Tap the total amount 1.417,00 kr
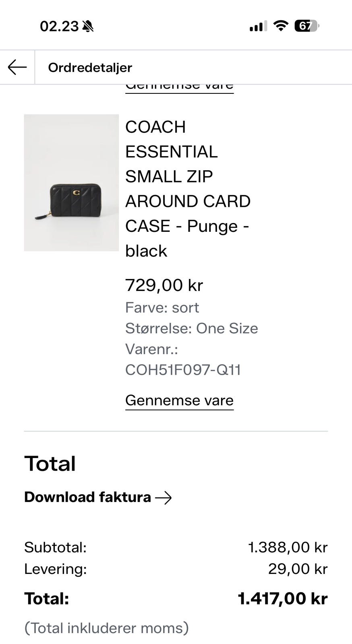Image resolution: width=352 pixels, height=644 pixels. (x=283, y=598)
